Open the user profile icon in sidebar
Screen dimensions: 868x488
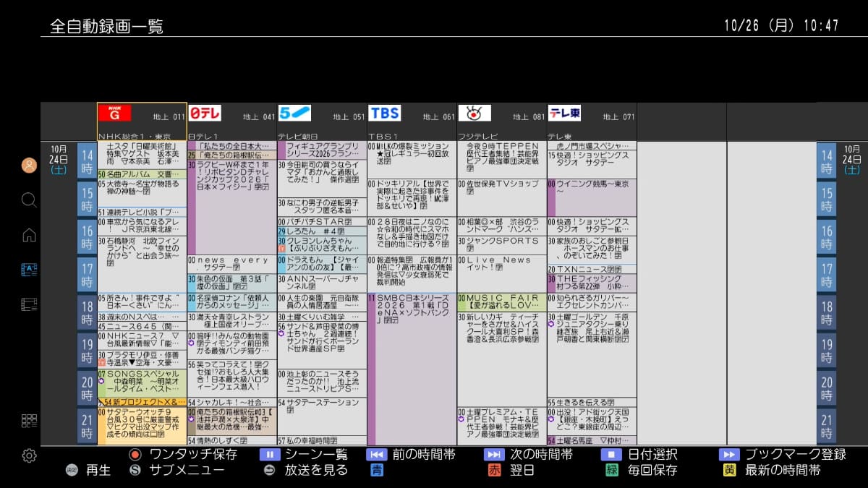(x=29, y=165)
